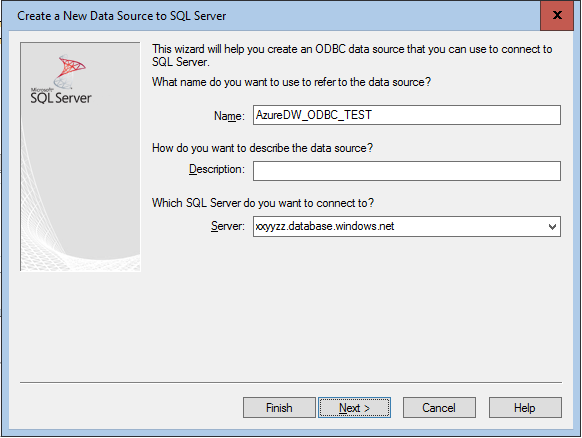
Task: Cancel the data source wizard
Action: (x=439, y=408)
